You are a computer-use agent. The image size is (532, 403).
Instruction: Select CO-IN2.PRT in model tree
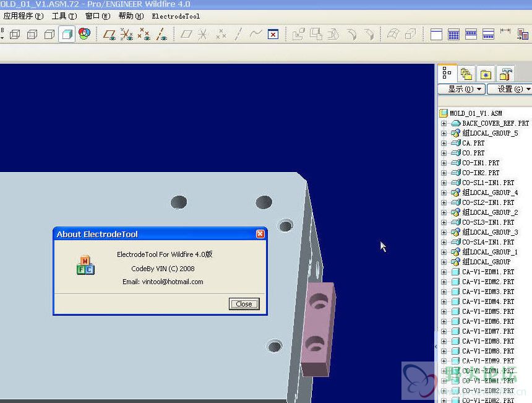coord(481,173)
